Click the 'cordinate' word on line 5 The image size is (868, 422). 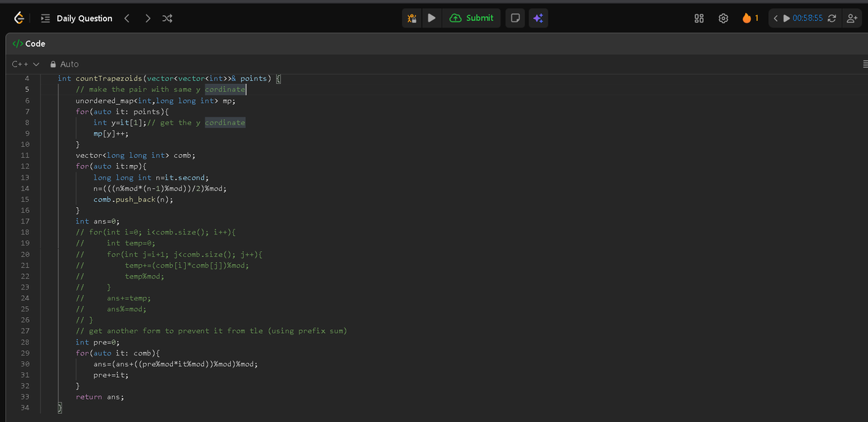point(225,89)
